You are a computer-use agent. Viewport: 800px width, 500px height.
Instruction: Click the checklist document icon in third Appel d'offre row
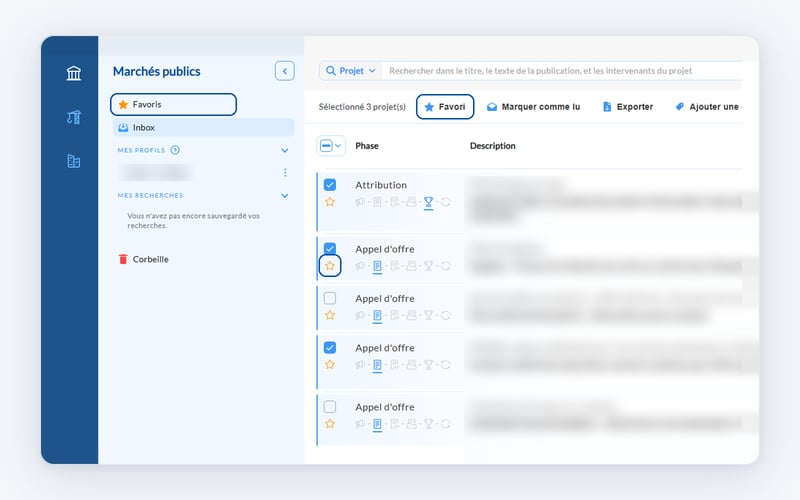(394, 365)
